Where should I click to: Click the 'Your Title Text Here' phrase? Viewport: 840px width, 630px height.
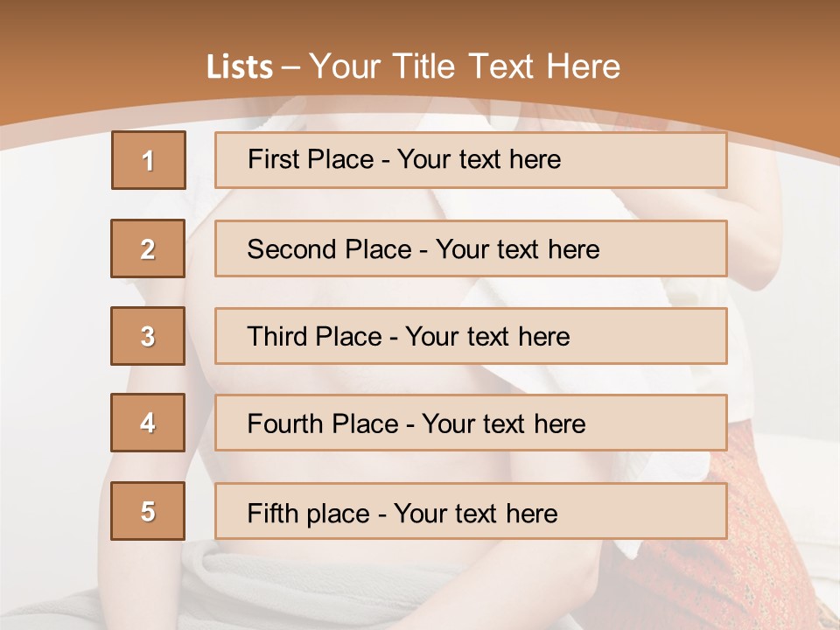tap(465, 66)
